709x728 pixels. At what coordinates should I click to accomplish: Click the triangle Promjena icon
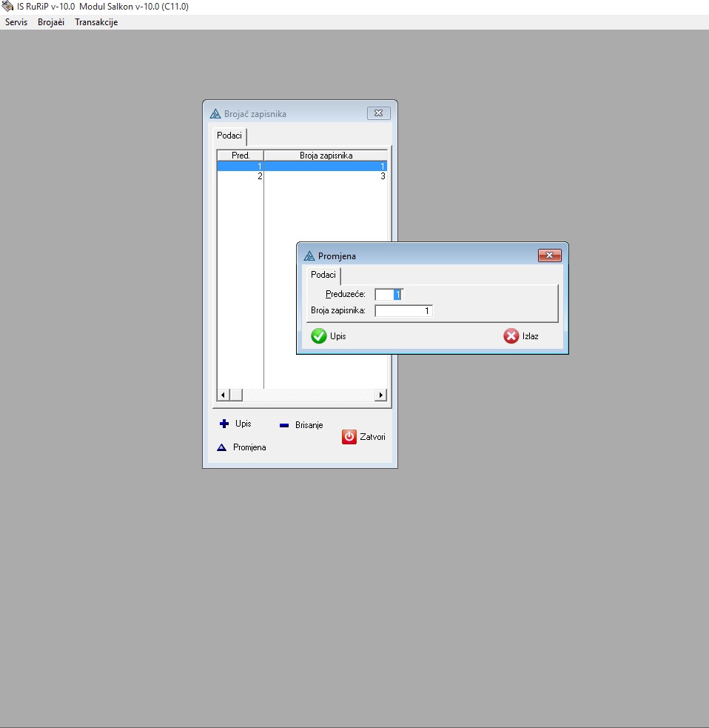point(221,448)
